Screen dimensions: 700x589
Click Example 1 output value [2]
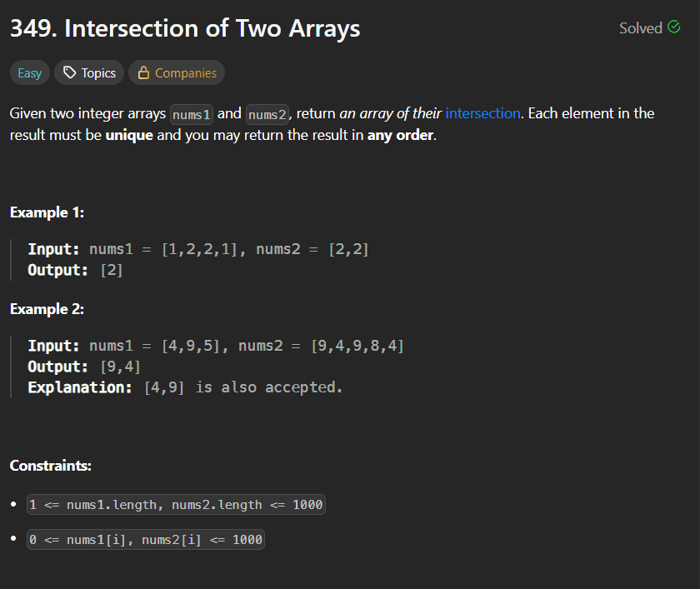point(111,269)
